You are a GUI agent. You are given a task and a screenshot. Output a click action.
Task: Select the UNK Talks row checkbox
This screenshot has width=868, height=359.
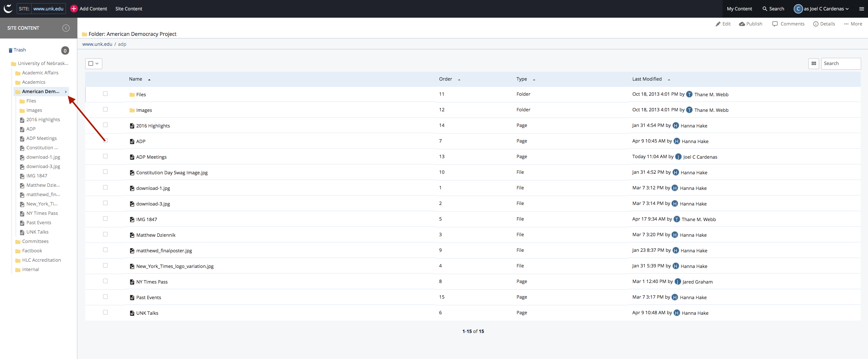105,312
